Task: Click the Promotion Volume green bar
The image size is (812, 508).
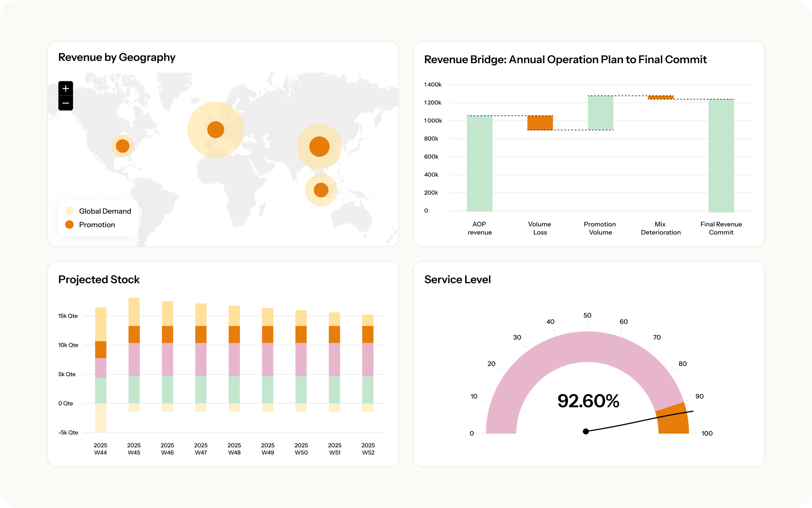Action: [600, 113]
